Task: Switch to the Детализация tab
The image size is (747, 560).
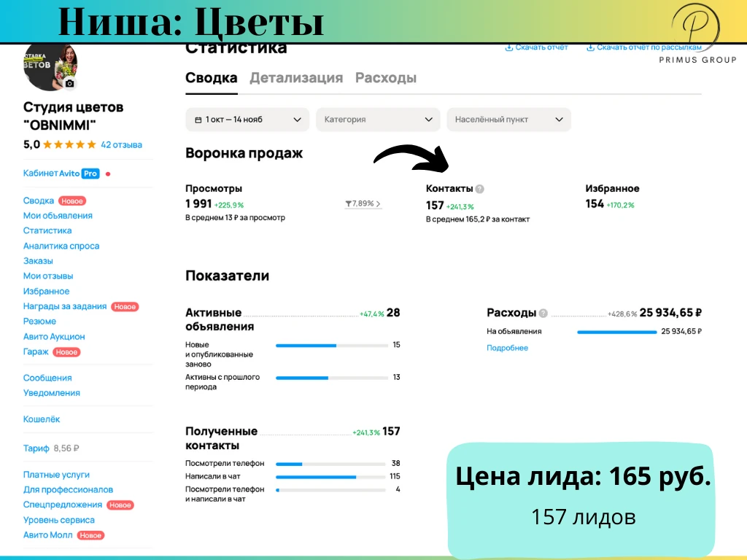Action: (x=296, y=77)
